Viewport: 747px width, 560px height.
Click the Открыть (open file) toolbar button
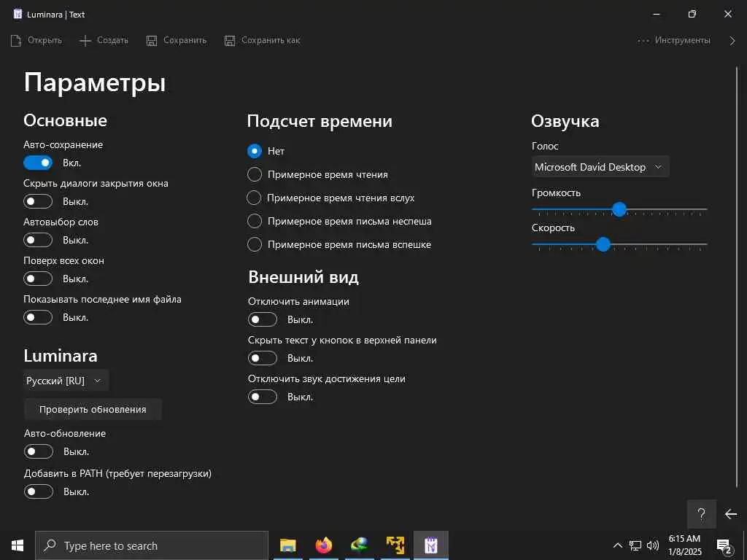(36, 41)
